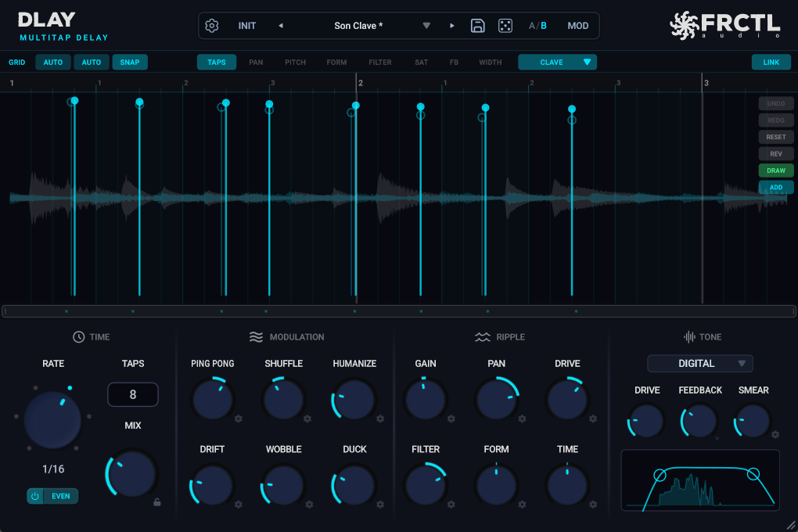Click the Ping Pong knob
Image resolution: width=798 pixels, height=532 pixels.
click(x=213, y=399)
